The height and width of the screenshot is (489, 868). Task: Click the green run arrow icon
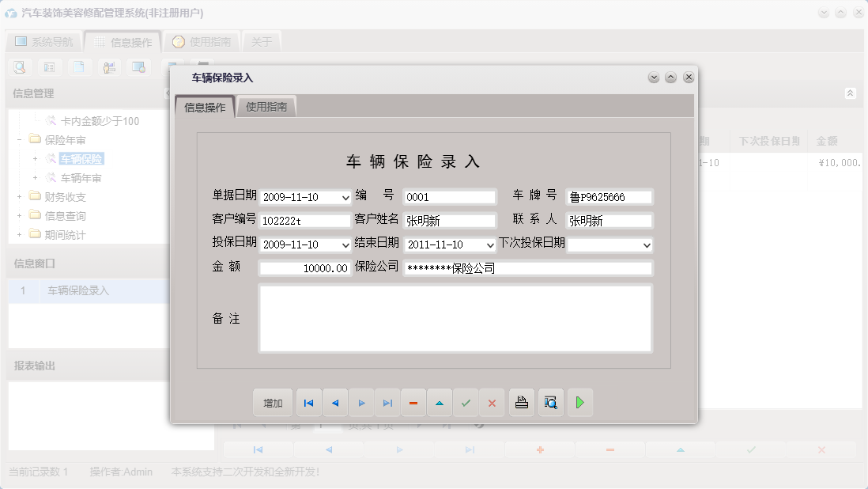[579, 403]
